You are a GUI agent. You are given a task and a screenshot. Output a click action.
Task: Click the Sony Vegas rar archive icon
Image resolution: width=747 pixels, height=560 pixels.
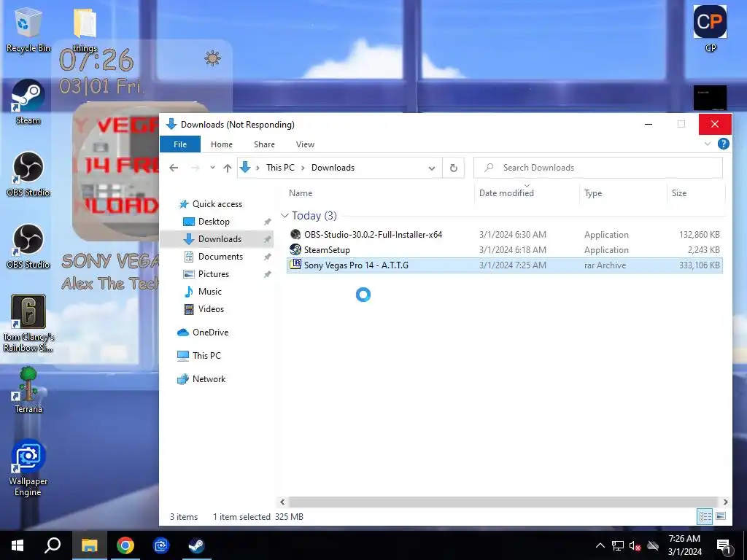(x=295, y=265)
